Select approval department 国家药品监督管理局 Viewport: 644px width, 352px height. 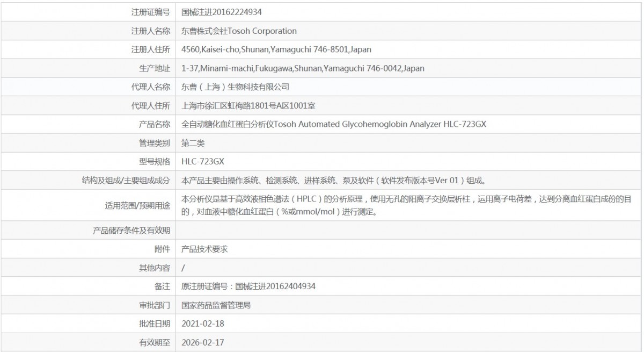(x=216, y=305)
